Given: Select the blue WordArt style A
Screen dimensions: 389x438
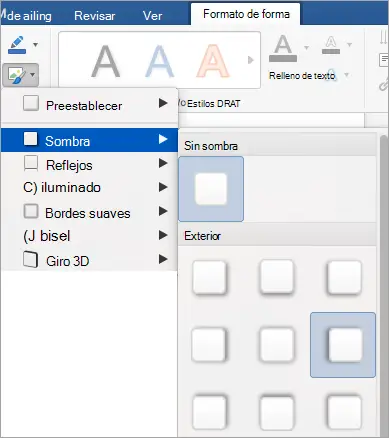Looking at the screenshot, I should tap(159, 61).
